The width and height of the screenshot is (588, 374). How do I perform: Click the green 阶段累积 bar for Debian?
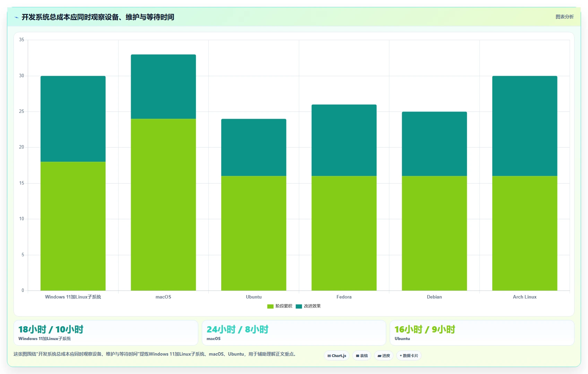tap(434, 233)
